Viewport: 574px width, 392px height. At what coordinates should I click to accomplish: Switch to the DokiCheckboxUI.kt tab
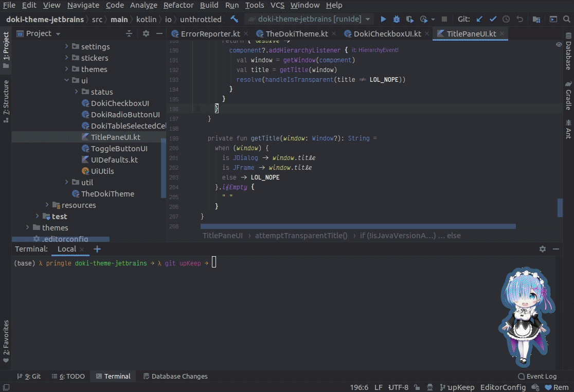pyautogui.click(x=387, y=33)
